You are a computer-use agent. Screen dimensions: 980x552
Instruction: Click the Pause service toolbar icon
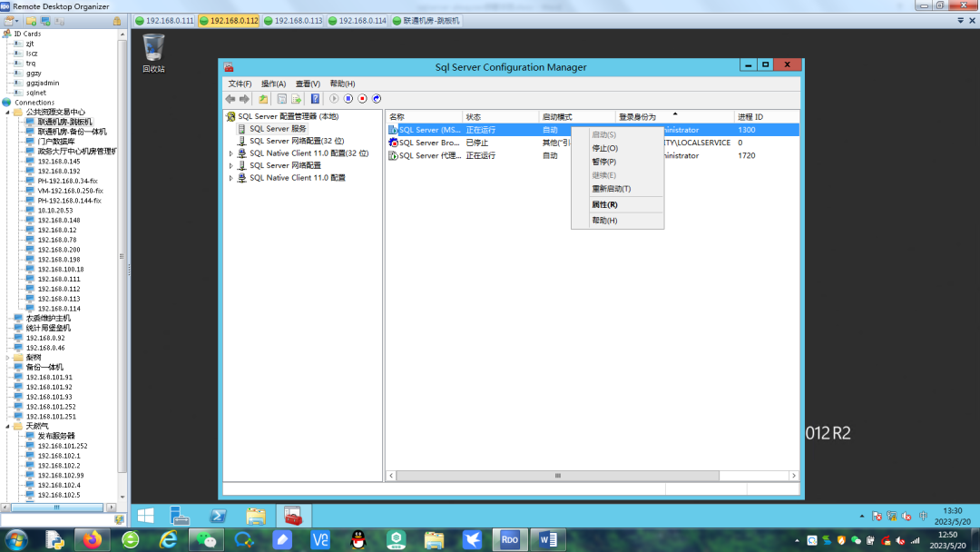click(x=348, y=99)
